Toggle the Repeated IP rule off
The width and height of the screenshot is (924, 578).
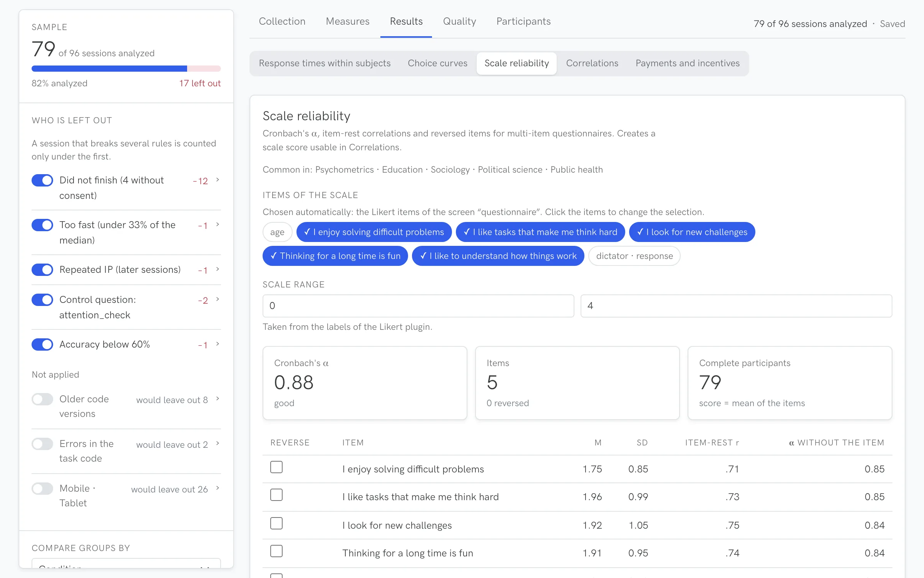42,270
